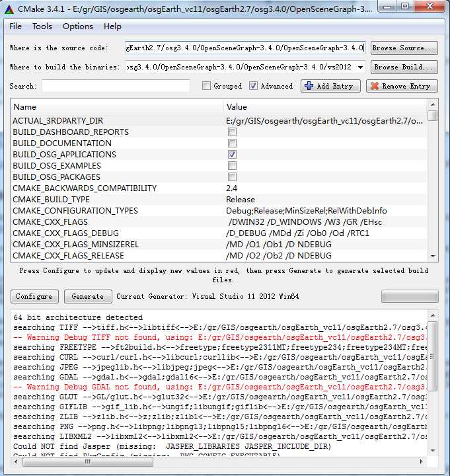Click the Generate button
450x476 pixels.
[x=88, y=296]
